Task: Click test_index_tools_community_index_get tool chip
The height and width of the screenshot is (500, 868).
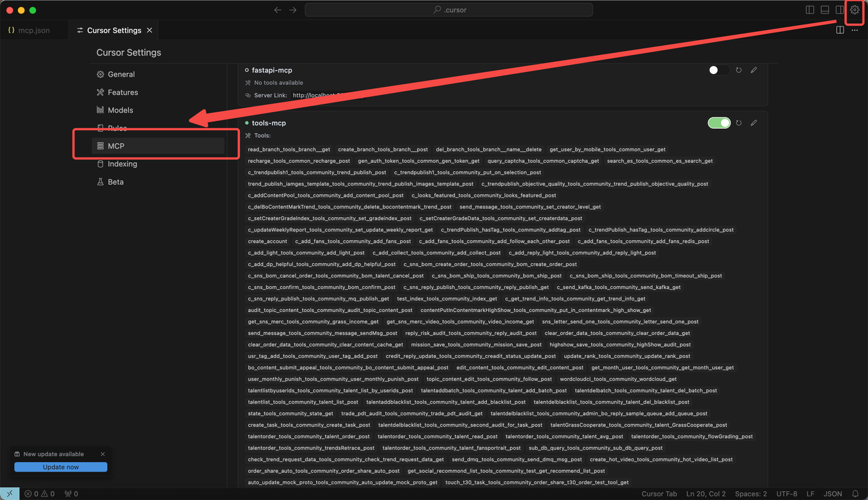Action: 447,299
